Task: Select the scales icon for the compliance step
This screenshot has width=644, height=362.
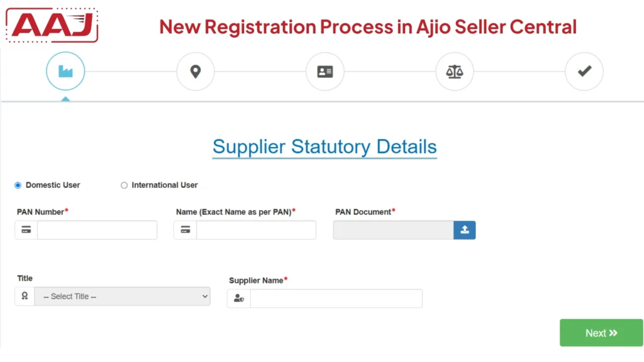Action: [455, 71]
